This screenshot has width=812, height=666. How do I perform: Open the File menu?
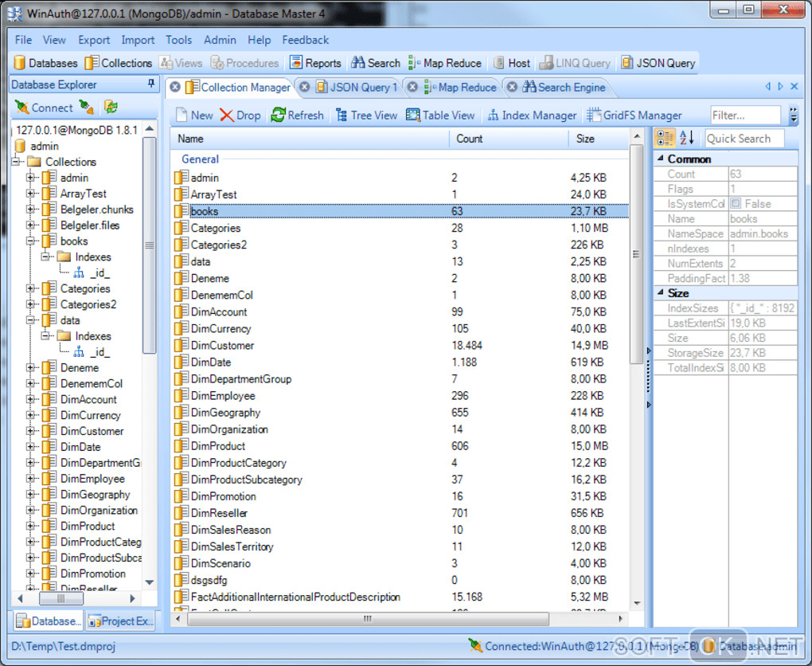[23, 40]
